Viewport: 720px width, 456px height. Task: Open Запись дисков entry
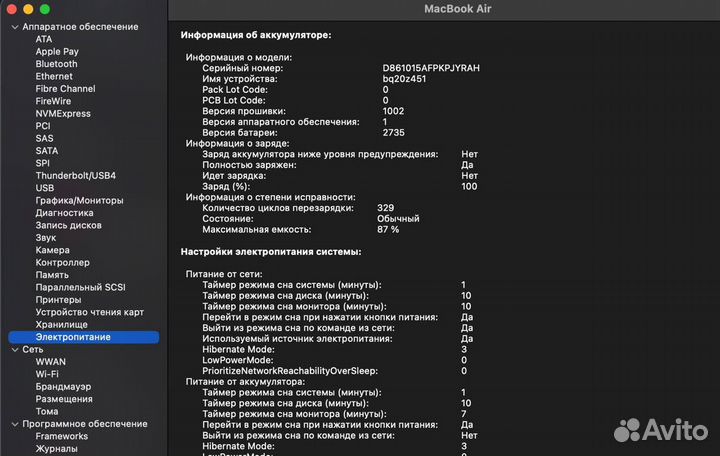point(68,225)
